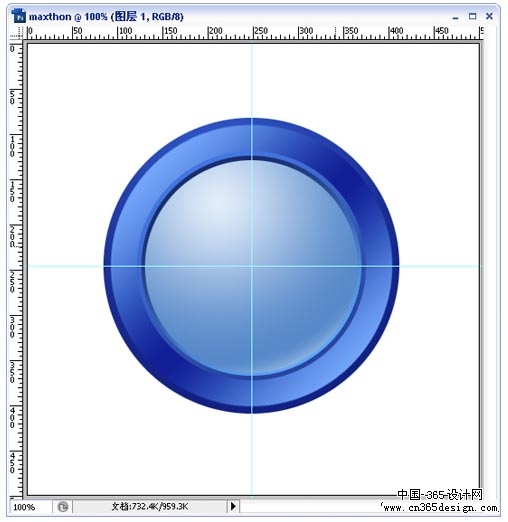508x522 pixels.
Task: Select the vertical cyan guide above the circle
Action: pyautogui.click(x=252, y=81)
